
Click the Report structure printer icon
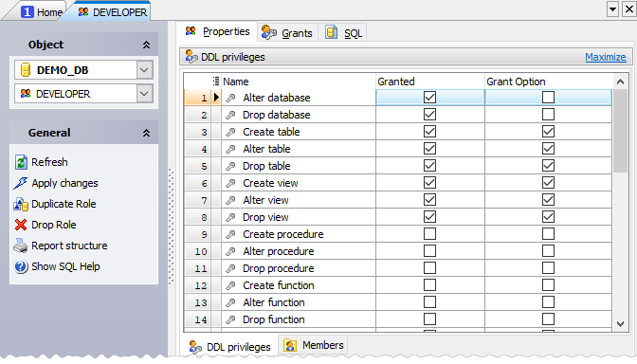(x=20, y=246)
